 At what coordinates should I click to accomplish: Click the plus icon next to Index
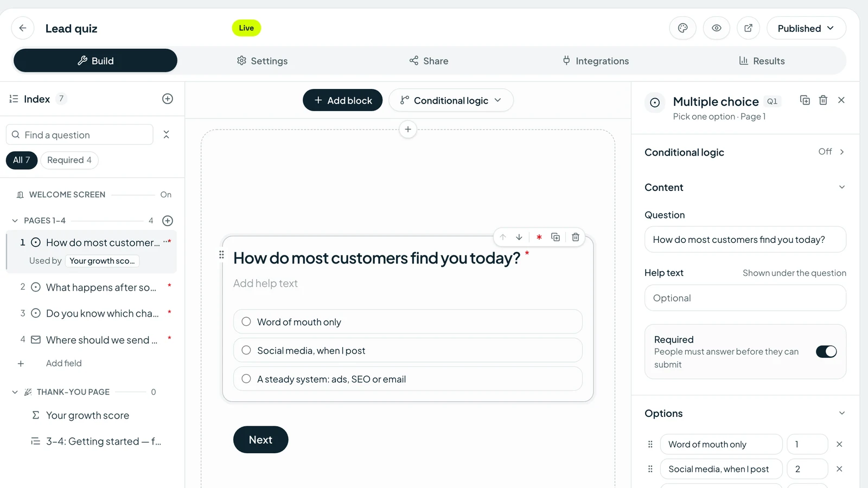pyautogui.click(x=168, y=99)
